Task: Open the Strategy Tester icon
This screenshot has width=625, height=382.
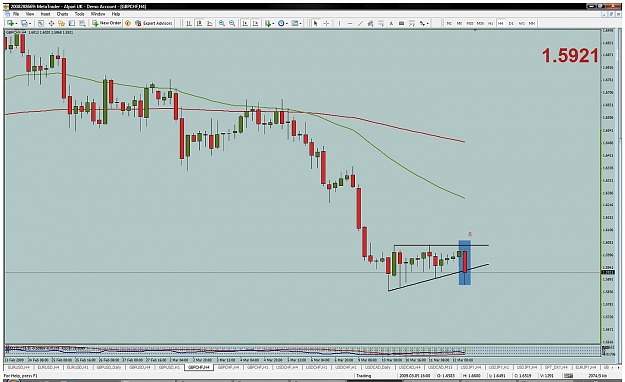Action: [82, 23]
